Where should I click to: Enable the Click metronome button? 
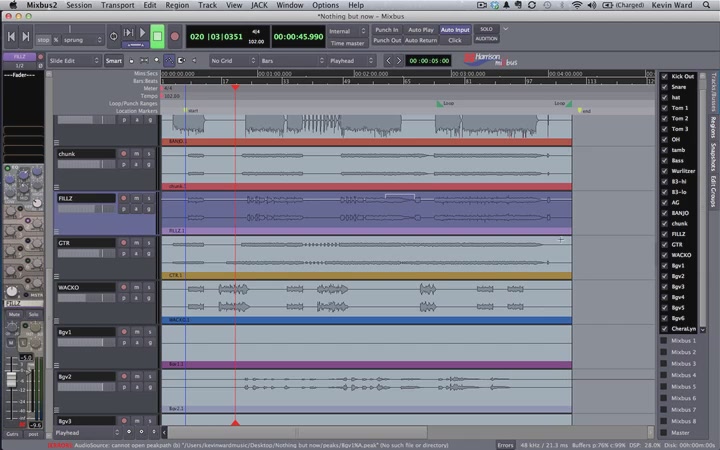(x=455, y=40)
